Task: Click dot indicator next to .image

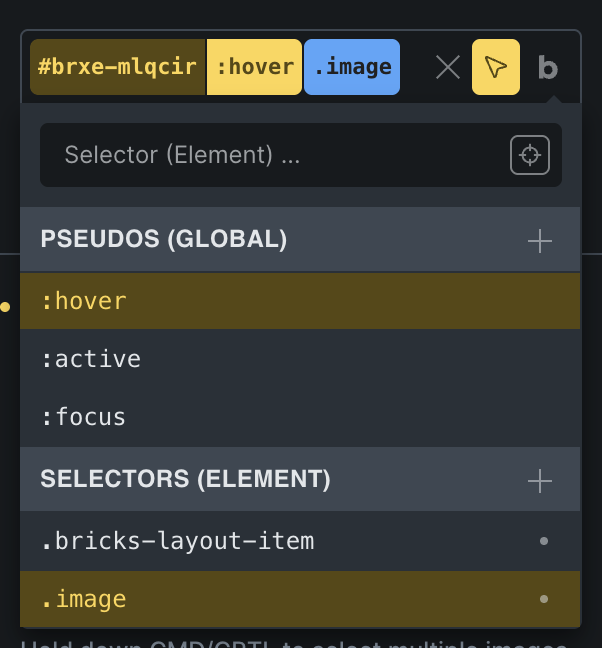Action: click(x=544, y=599)
